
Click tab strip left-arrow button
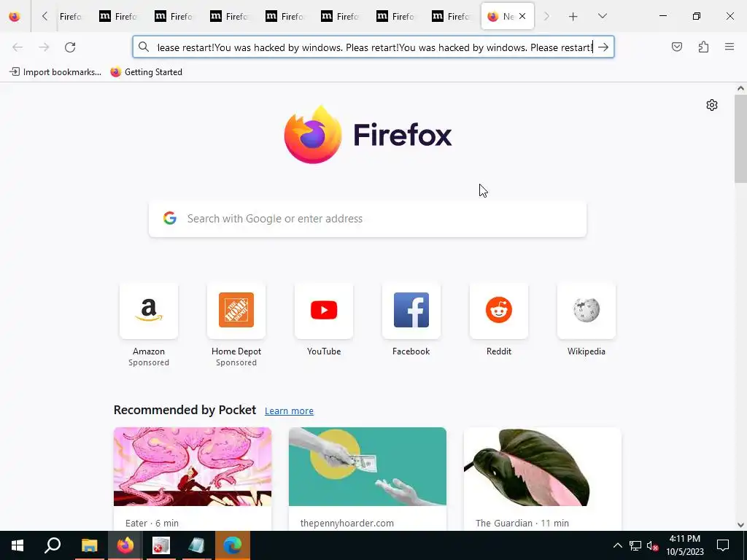coord(44,16)
